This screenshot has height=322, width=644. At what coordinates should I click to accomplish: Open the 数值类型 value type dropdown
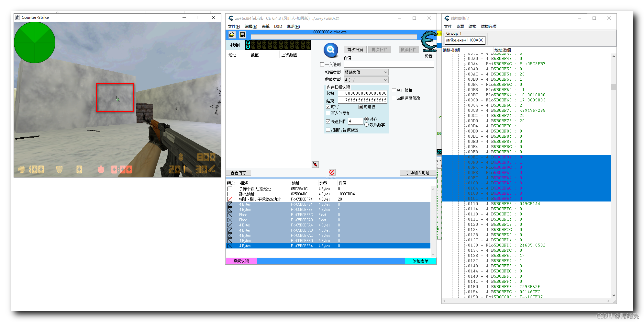click(x=366, y=80)
